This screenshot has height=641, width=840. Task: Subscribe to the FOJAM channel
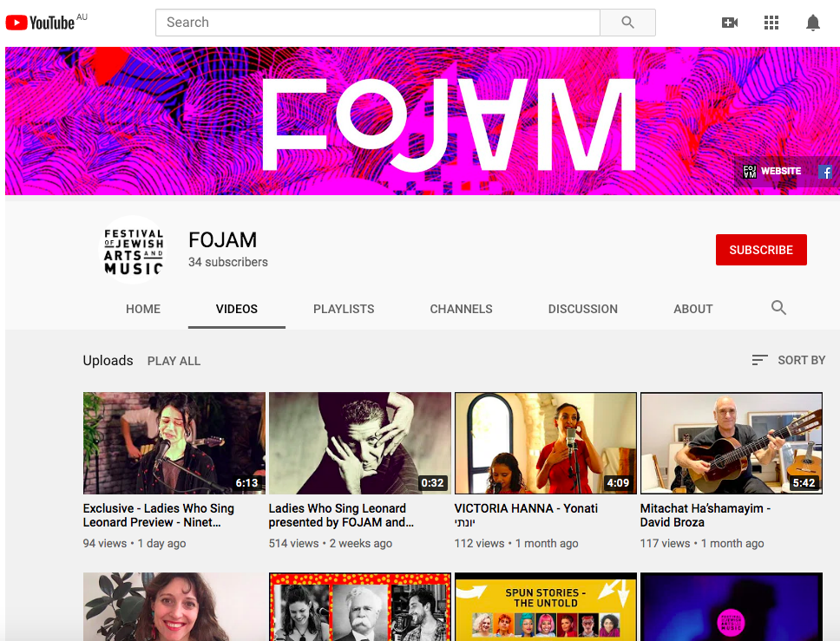[760, 250]
